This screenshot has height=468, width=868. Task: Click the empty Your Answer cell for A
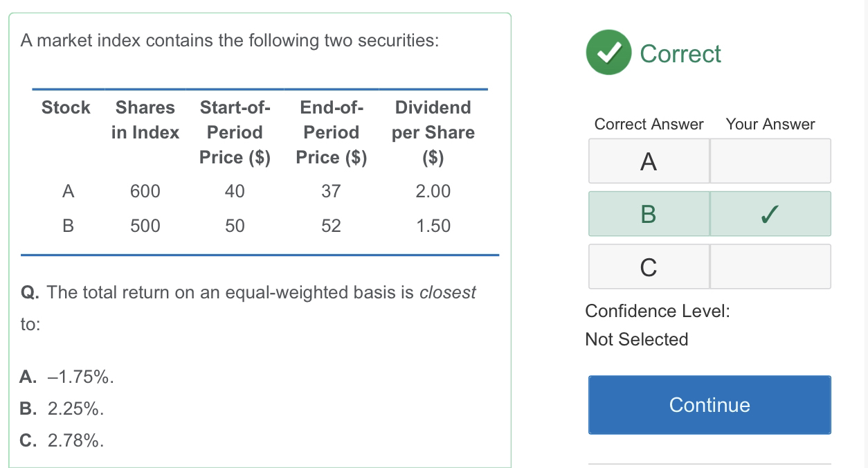click(x=770, y=161)
